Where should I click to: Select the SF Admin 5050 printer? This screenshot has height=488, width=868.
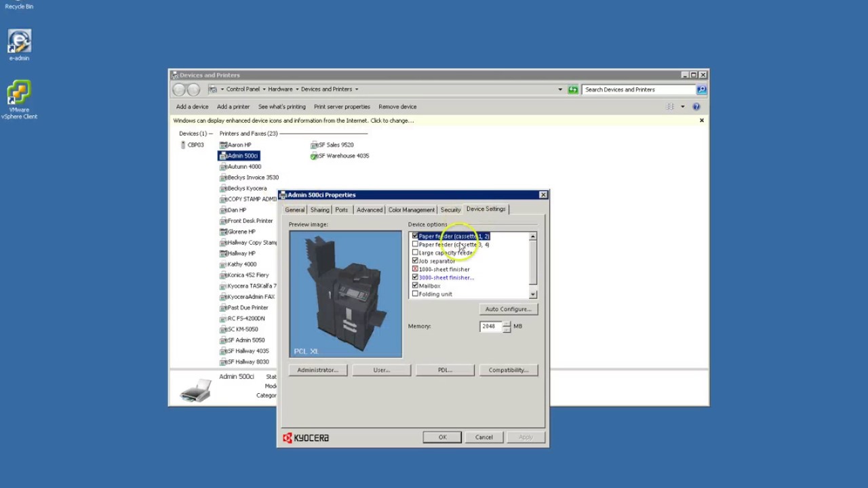pos(242,340)
